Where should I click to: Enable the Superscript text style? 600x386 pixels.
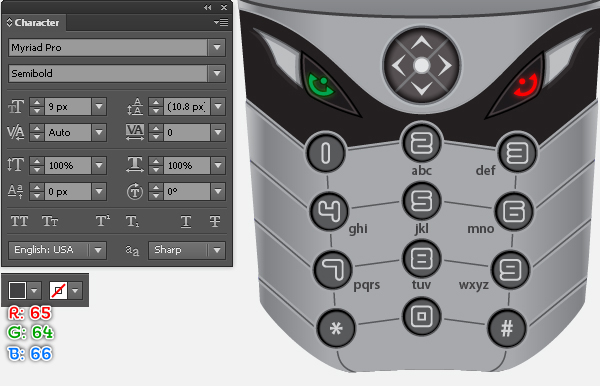click(x=103, y=221)
